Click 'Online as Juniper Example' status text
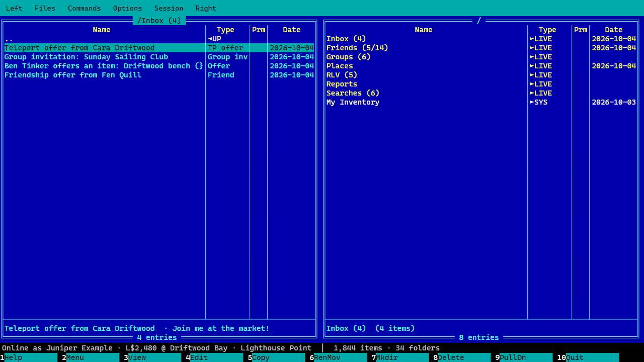Image resolution: width=644 pixels, height=362 pixels. coord(57,348)
